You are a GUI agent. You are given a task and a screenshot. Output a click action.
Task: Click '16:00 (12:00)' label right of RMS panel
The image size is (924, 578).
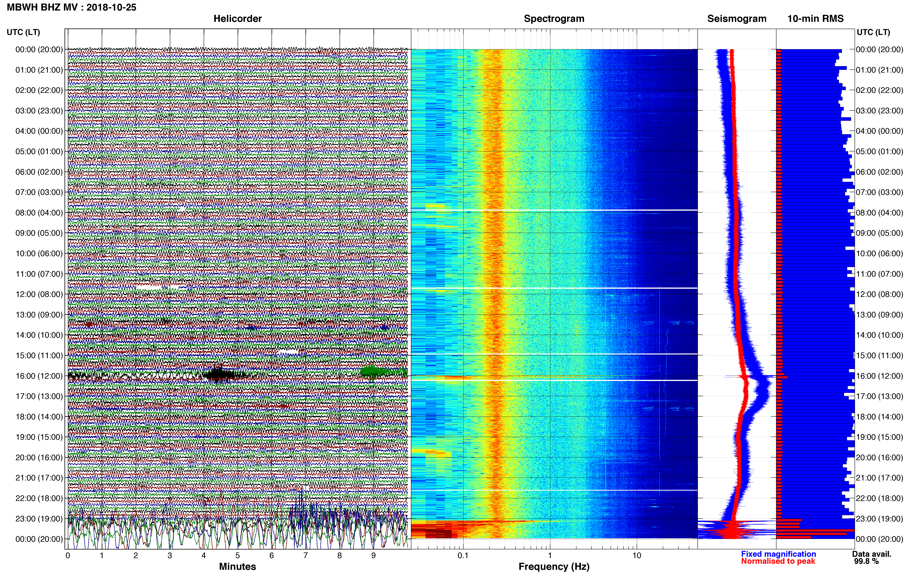click(879, 376)
